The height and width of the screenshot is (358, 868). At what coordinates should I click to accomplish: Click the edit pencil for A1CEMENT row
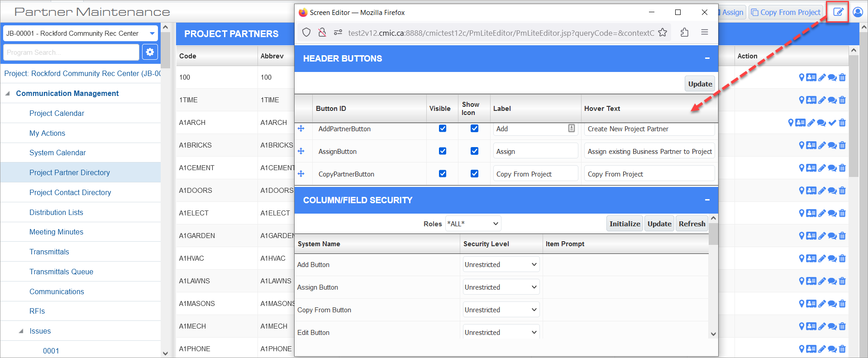pos(822,168)
